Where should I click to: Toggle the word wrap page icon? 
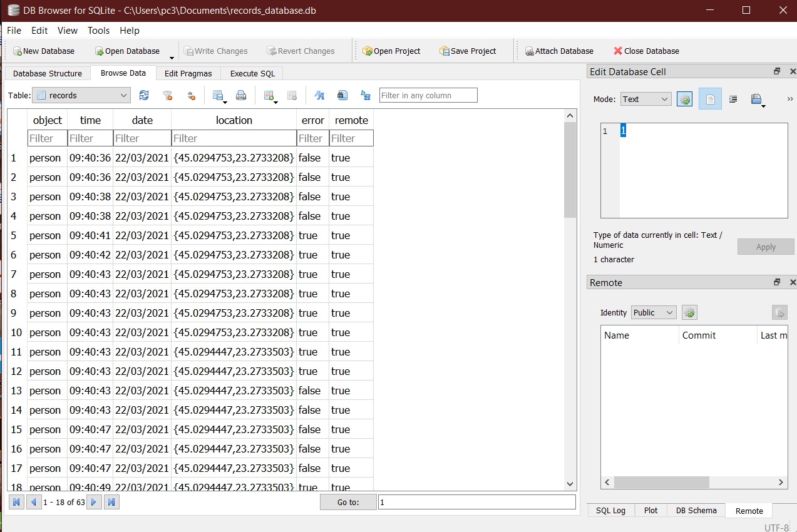pyautogui.click(x=710, y=99)
